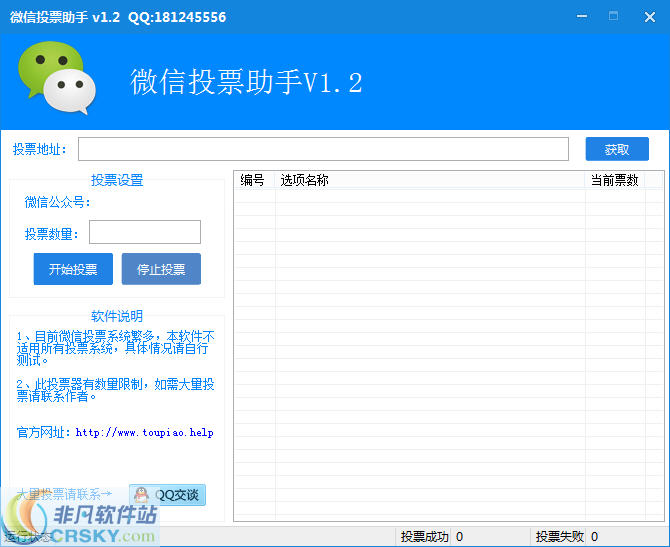Click the 获取 button
Image resolution: width=670 pixels, height=547 pixels.
point(617,149)
